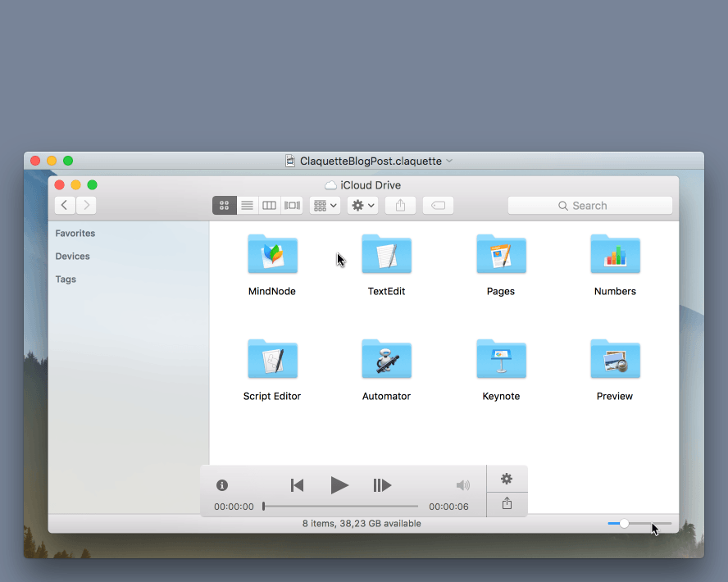This screenshot has width=728, height=582.
Task: Click the total duration 00:00:06
Action: [448, 507]
